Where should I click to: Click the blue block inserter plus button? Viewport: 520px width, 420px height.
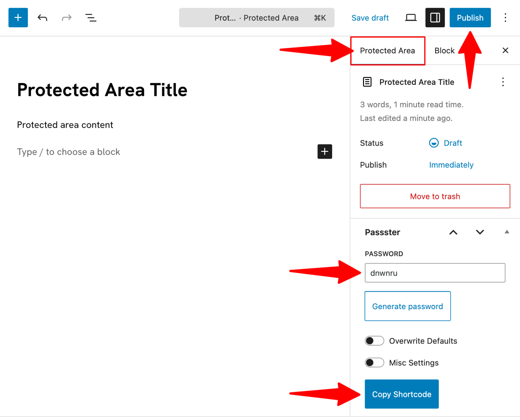18,18
